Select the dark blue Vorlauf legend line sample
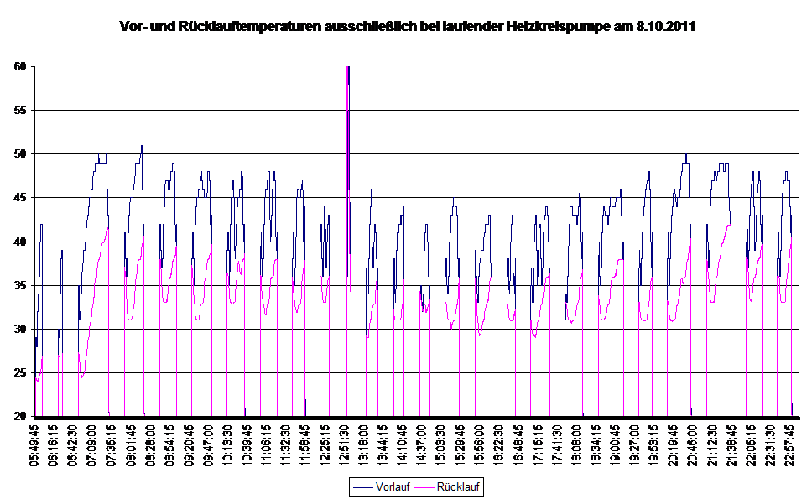812x504 pixels. (x=362, y=487)
